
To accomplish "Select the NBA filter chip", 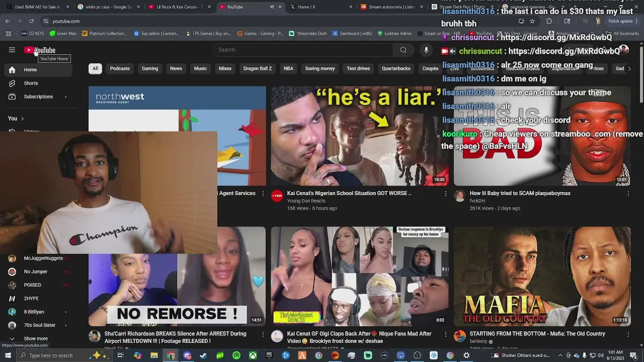I will coord(288,68).
